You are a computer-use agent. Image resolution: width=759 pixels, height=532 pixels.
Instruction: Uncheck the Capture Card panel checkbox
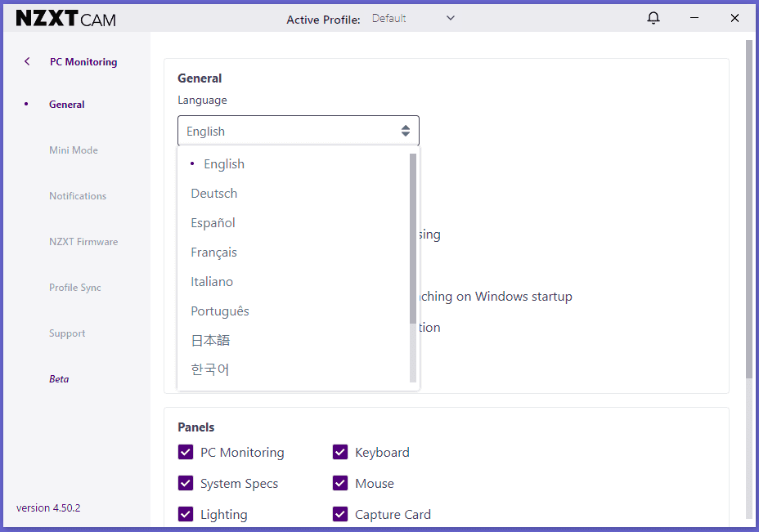340,514
